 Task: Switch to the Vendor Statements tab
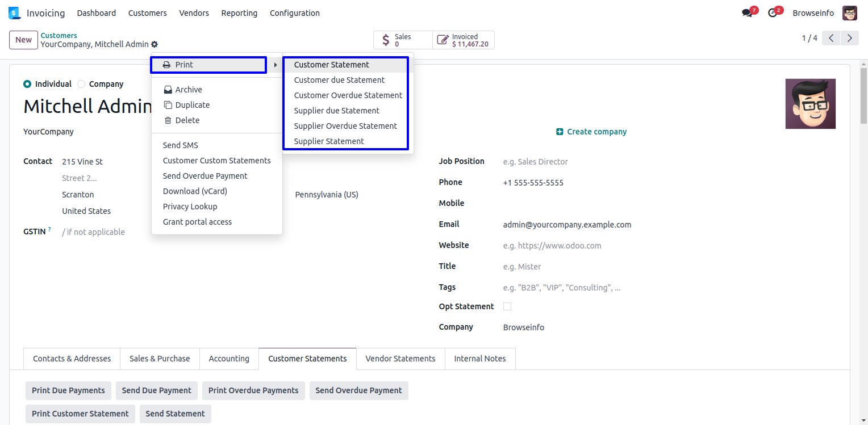click(400, 359)
